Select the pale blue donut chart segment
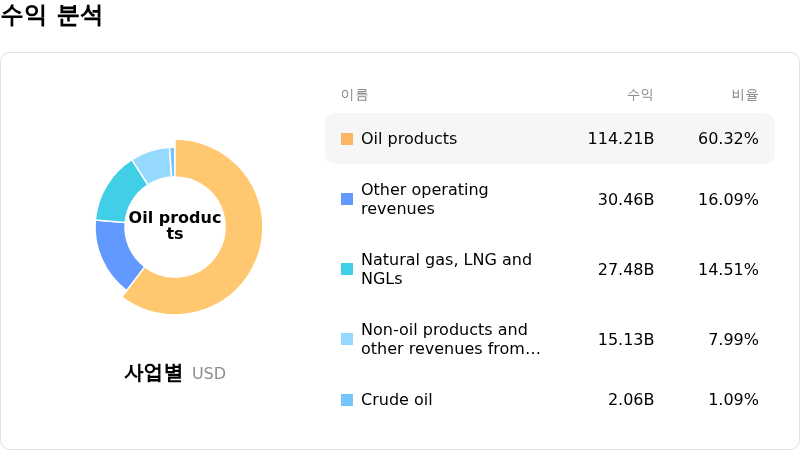The image size is (800, 450). point(152,163)
